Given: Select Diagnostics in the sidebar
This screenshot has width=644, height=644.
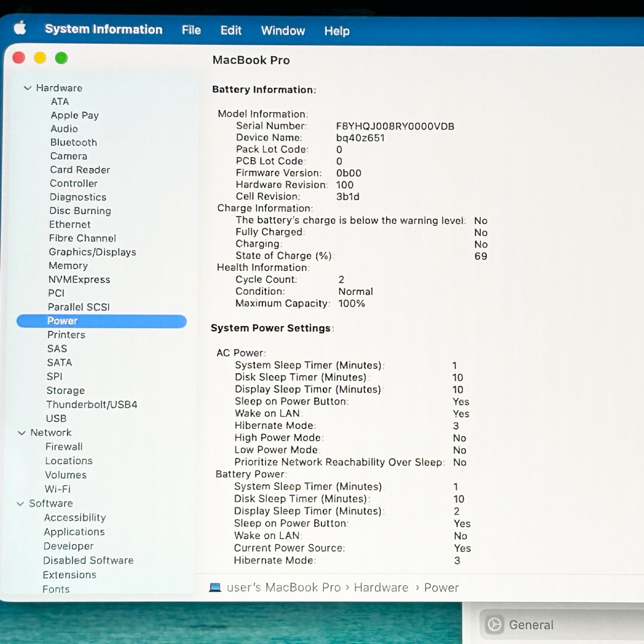Looking at the screenshot, I should 78,197.
